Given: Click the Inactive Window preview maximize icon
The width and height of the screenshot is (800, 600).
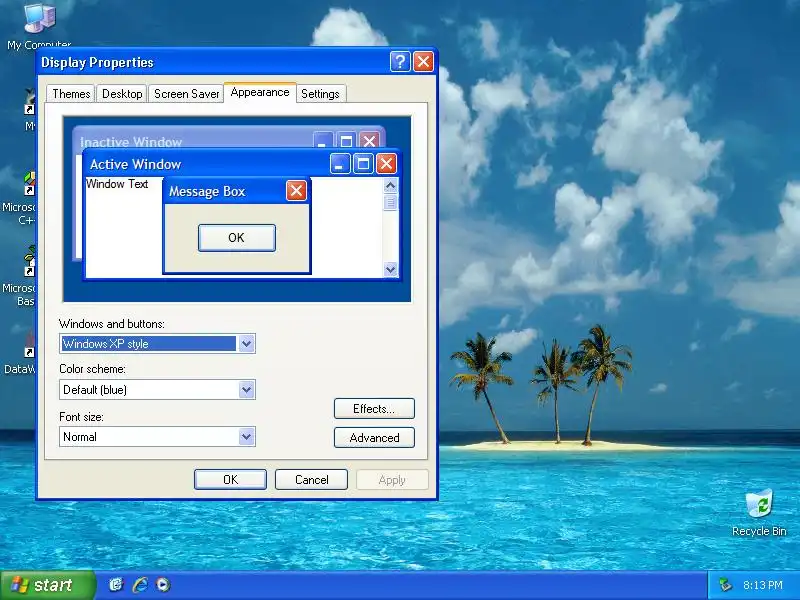Looking at the screenshot, I should point(346,140).
